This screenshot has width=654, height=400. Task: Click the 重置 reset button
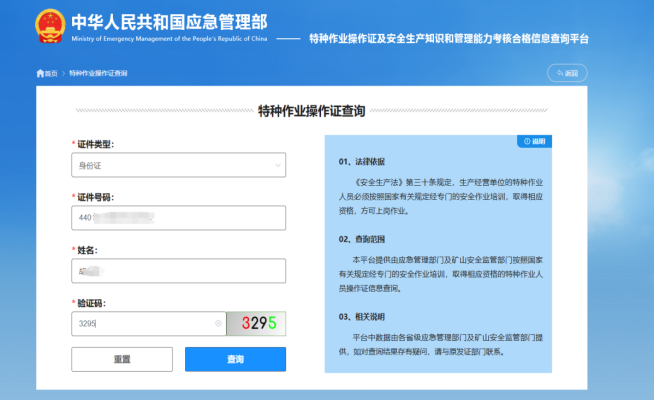pyautogui.click(x=121, y=359)
